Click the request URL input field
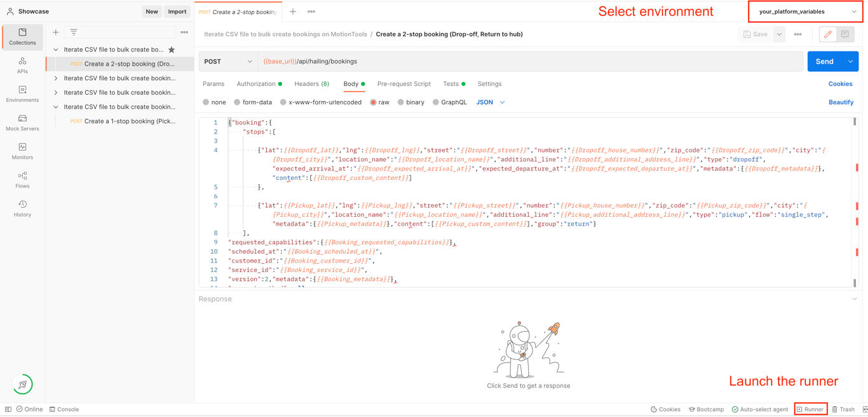 [x=531, y=62]
